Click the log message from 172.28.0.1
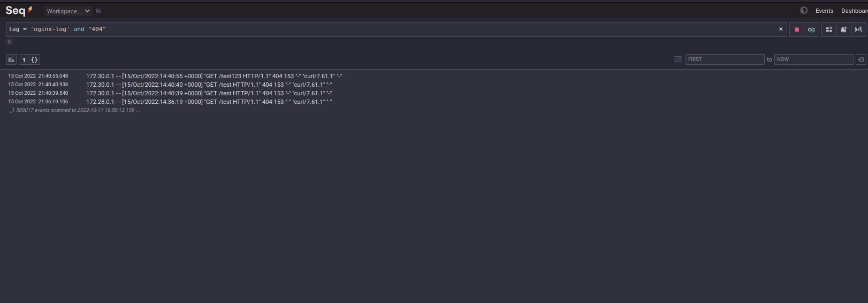The height and width of the screenshot is (303, 868). pos(209,102)
